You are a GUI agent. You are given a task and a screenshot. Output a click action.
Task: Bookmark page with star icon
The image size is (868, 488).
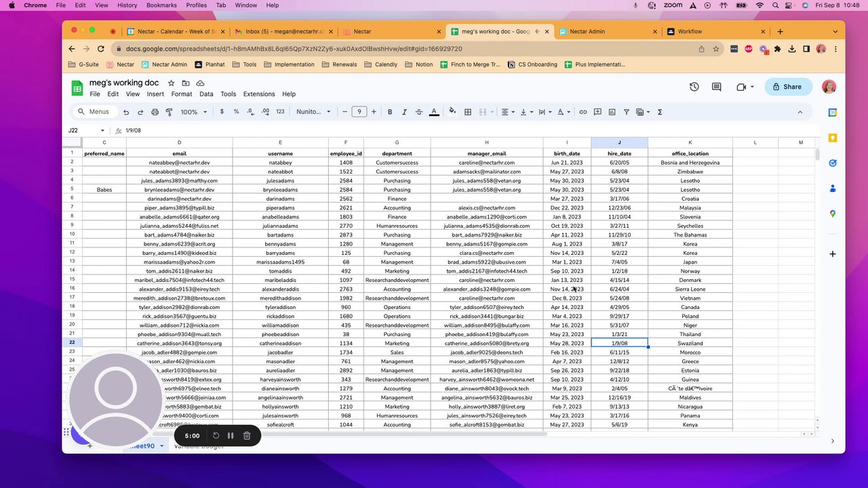click(715, 49)
